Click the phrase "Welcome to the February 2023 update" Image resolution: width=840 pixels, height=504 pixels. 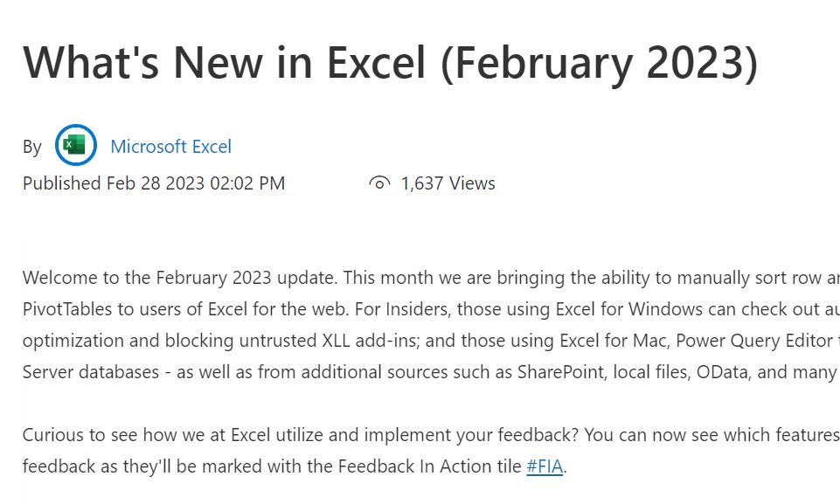pos(179,278)
